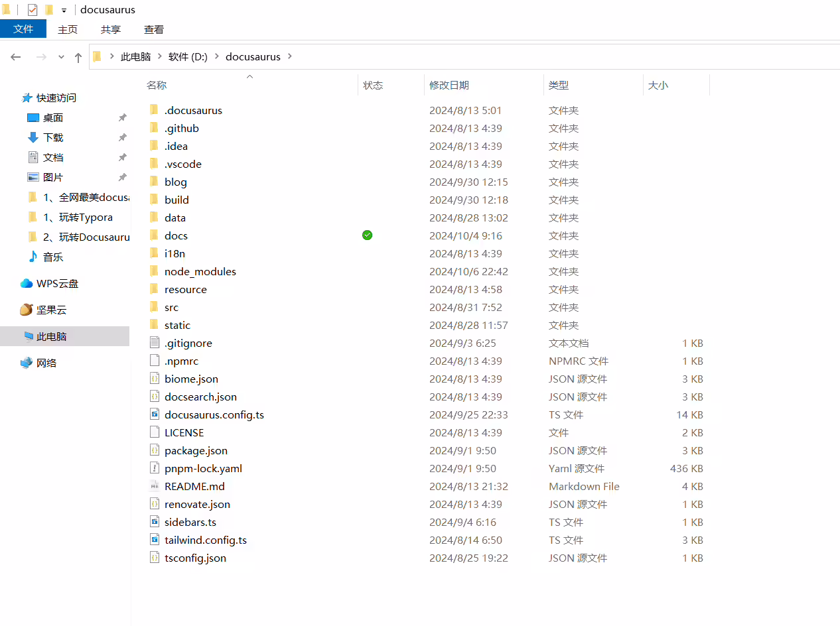This screenshot has width=840, height=626.
Task: Click the 网络 network icon
Action: 27,363
